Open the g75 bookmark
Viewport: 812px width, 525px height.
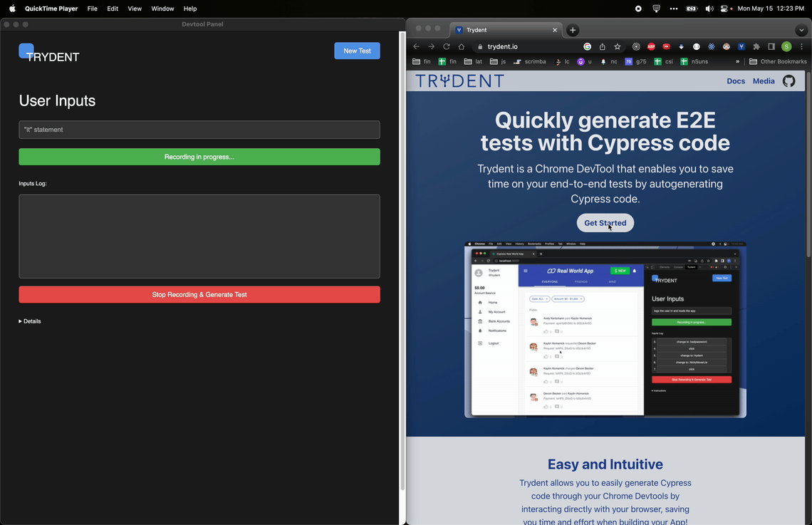click(635, 61)
